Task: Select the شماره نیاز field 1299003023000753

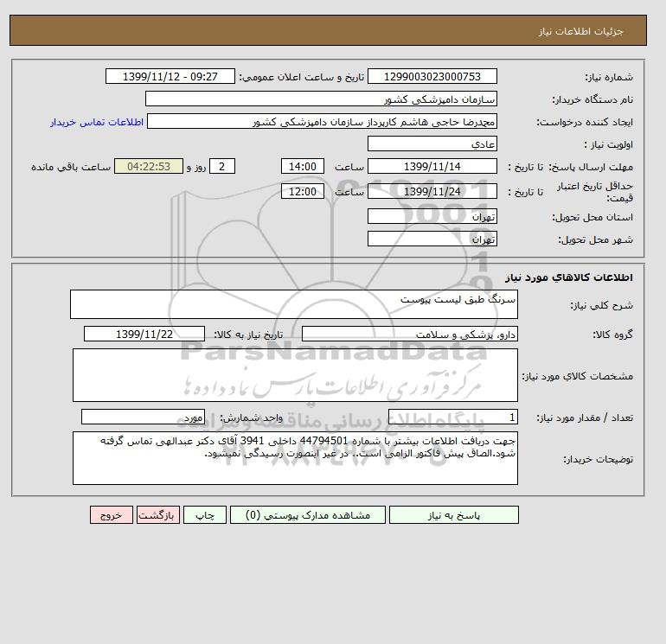Action: 432,76
